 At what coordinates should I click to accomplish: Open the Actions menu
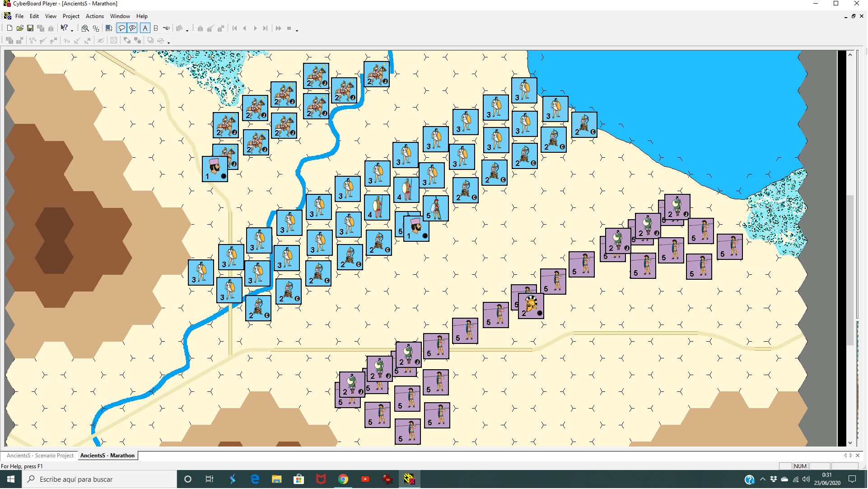coord(95,16)
